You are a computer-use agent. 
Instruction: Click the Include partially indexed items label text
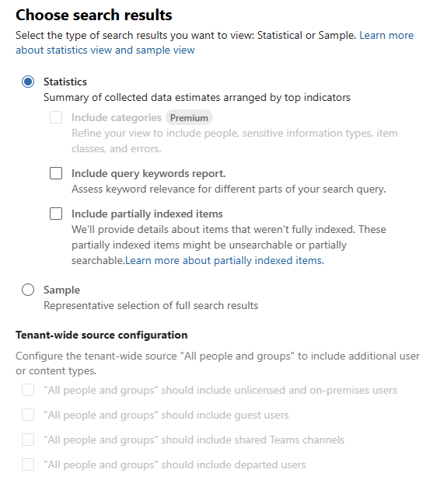[x=147, y=214]
